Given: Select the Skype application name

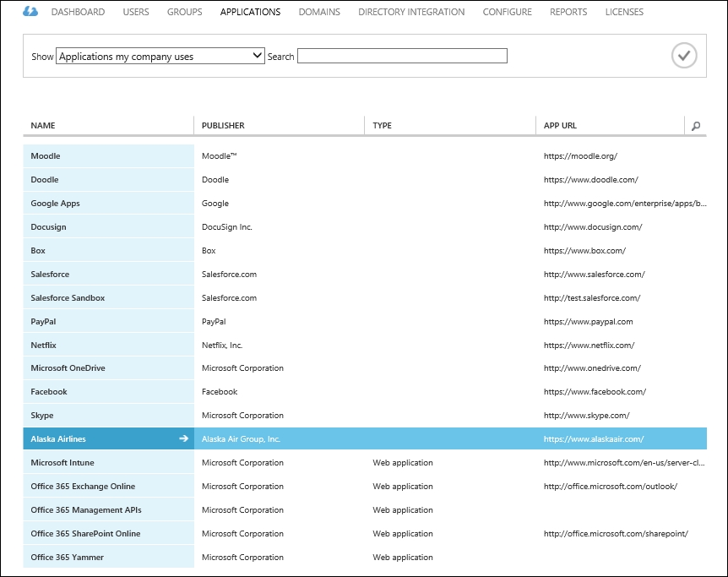Looking at the screenshot, I should coord(41,416).
